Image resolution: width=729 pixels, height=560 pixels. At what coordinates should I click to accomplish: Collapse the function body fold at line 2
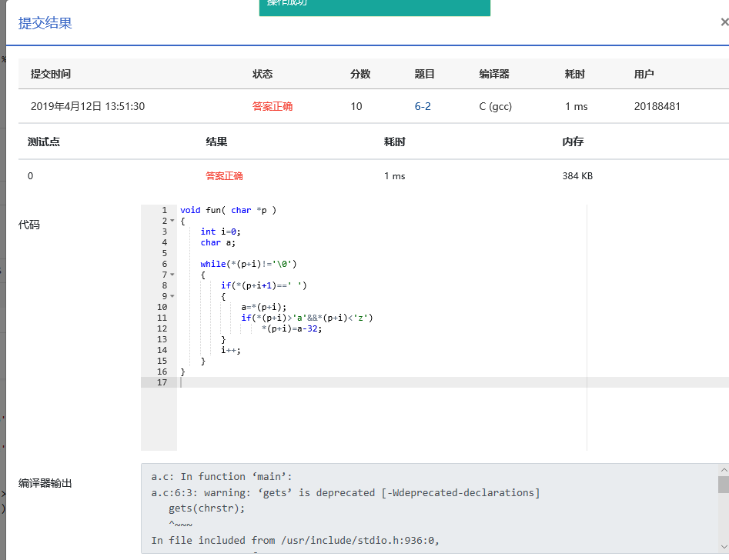(172, 221)
